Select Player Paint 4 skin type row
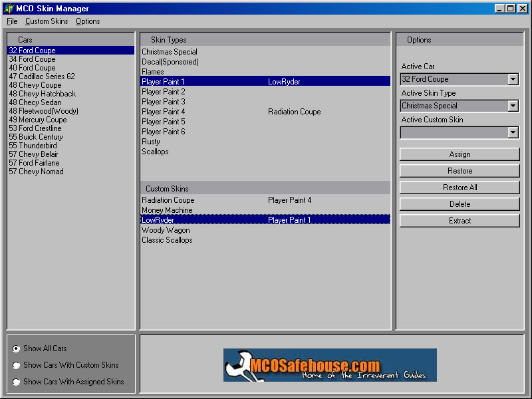 (x=265, y=112)
